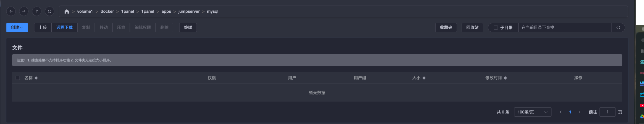This screenshot has width=644, height=124.
Task: Open the 回收站 recycle bin
Action: (x=472, y=28)
